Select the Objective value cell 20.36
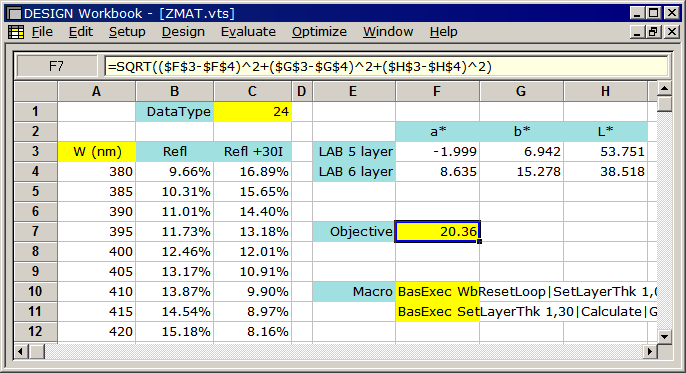The width and height of the screenshot is (686, 373). [437, 231]
